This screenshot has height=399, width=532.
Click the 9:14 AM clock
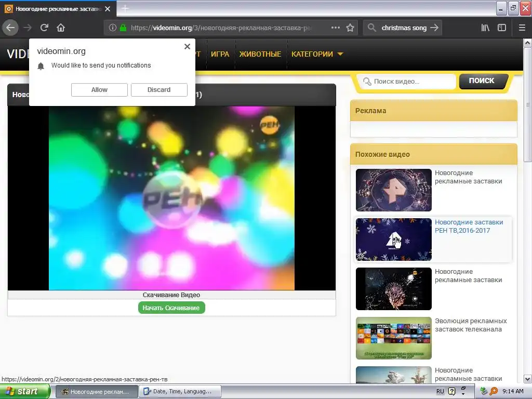513,391
